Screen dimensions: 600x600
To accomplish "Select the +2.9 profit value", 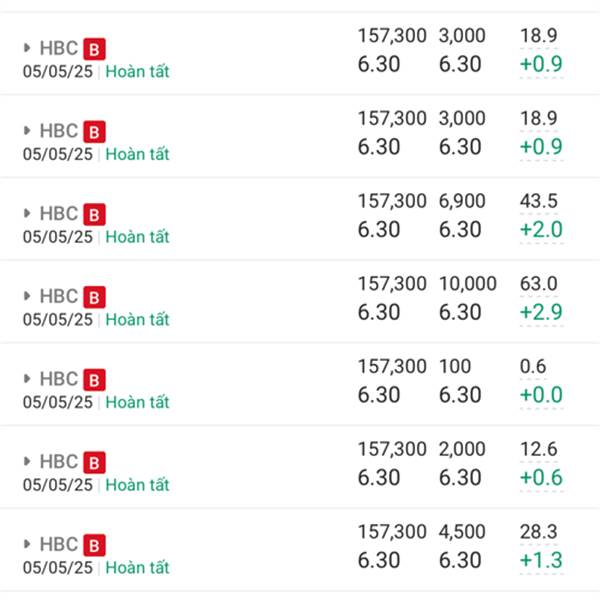I will pos(541,312).
